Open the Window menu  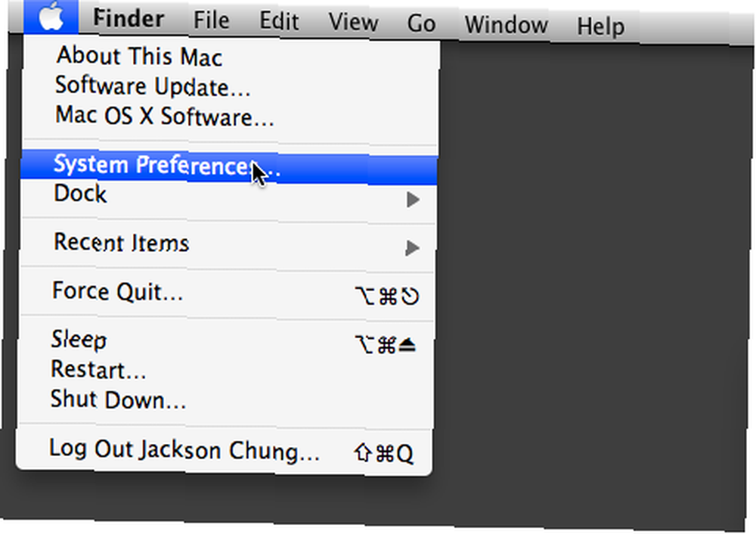[507, 25]
